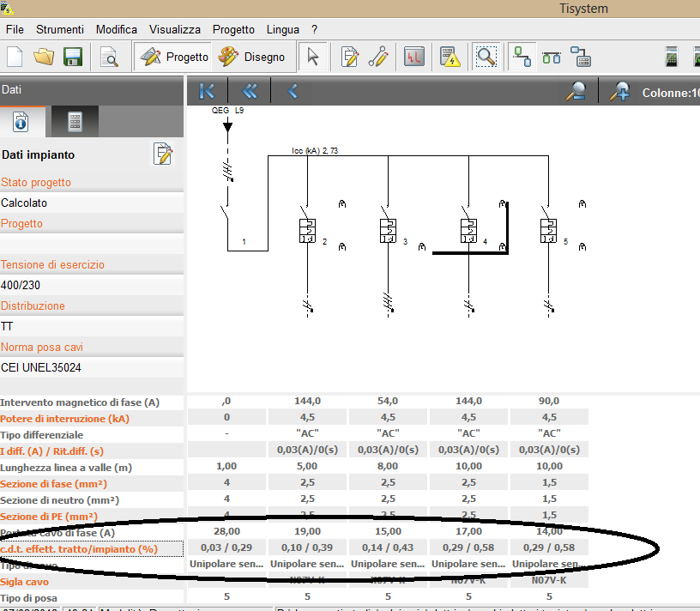Viewport: 700px width, 611px height.
Task: Toggle Disegno mode button
Action: coord(251,57)
